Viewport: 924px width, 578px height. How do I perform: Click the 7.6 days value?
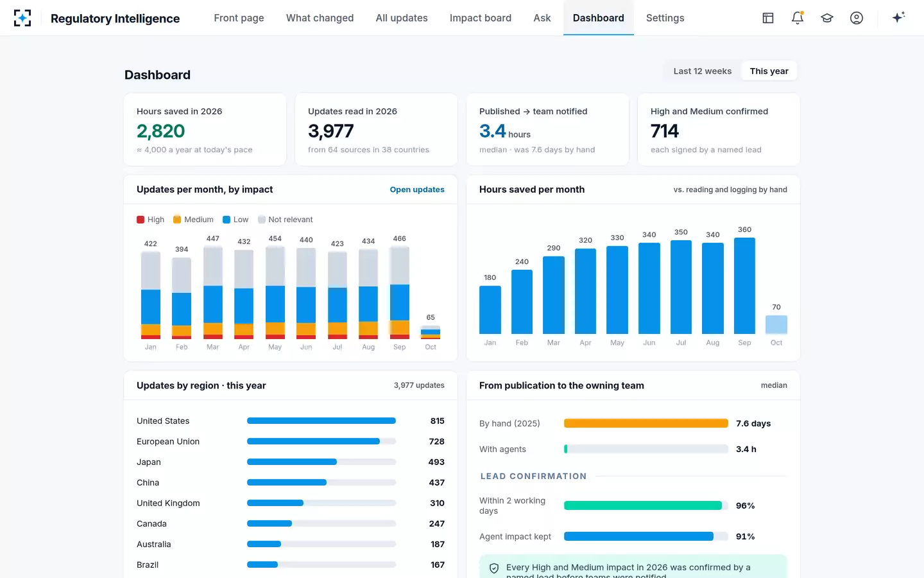click(x=753, y=424)
